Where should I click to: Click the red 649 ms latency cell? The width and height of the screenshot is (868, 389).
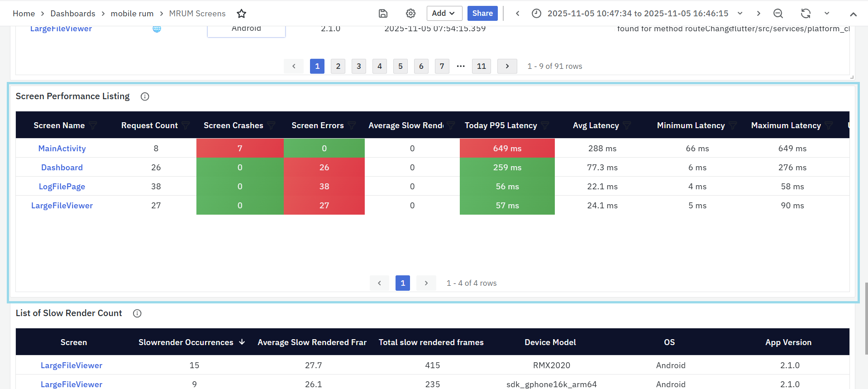[x=507, y=149]
